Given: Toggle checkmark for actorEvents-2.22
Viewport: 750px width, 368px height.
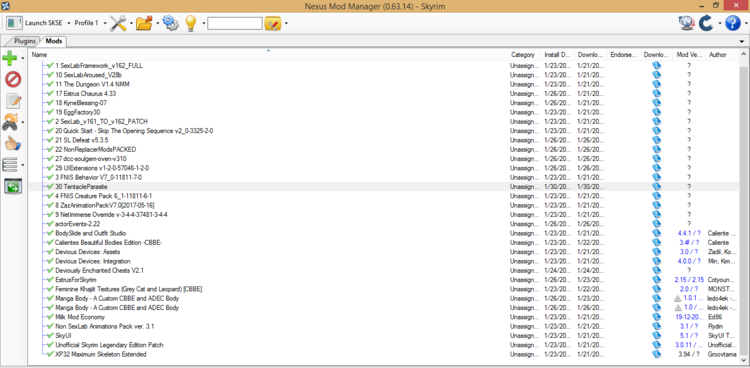Looking at the screenshot, I should 50,224.
